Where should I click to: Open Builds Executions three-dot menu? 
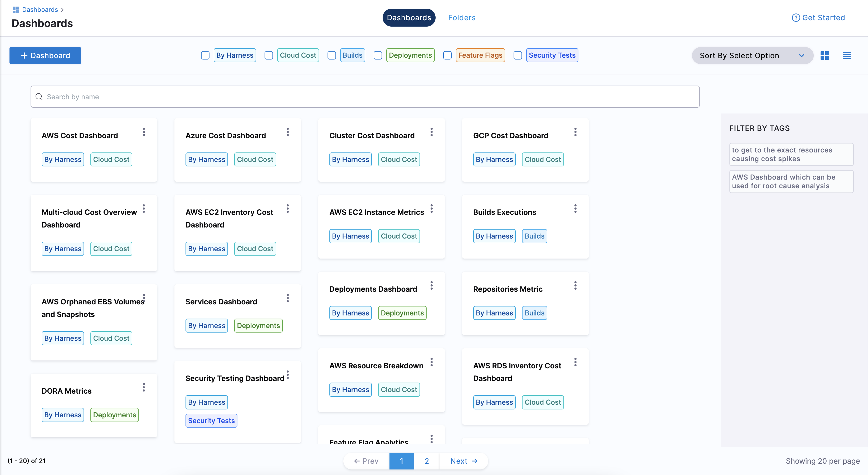coord(575,209)
